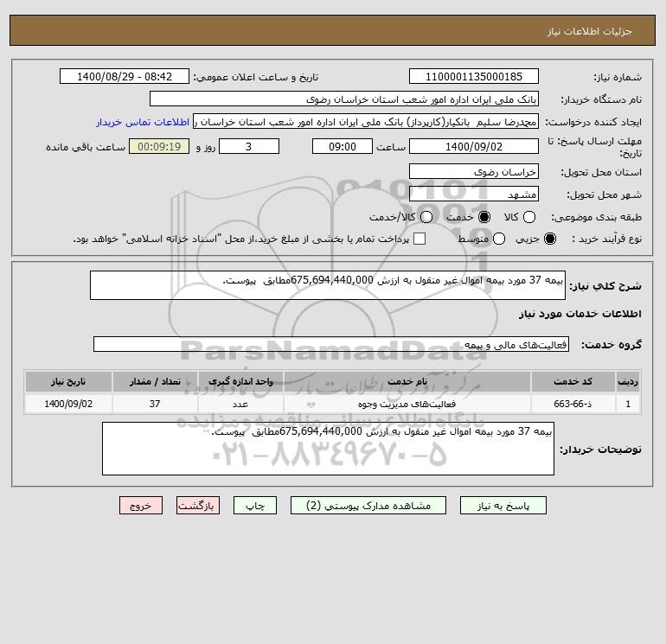Click the پاسخ به نیاز button
Image resolution: width=666 pixels, height=644 pixels.
tap(503, 506)
